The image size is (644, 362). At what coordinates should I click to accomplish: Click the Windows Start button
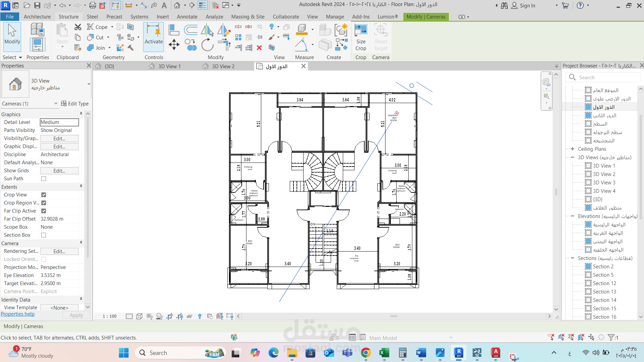point(124,353)
